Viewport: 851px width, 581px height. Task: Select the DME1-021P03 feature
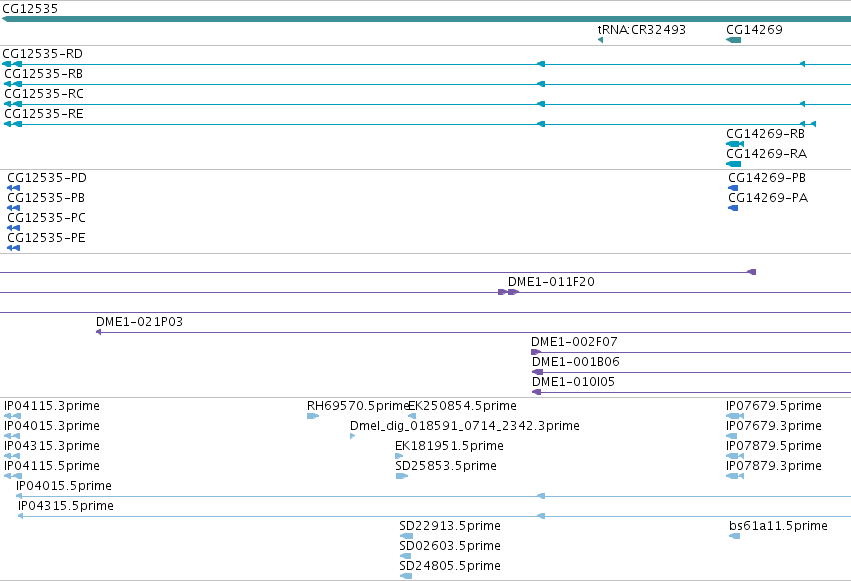139,322
